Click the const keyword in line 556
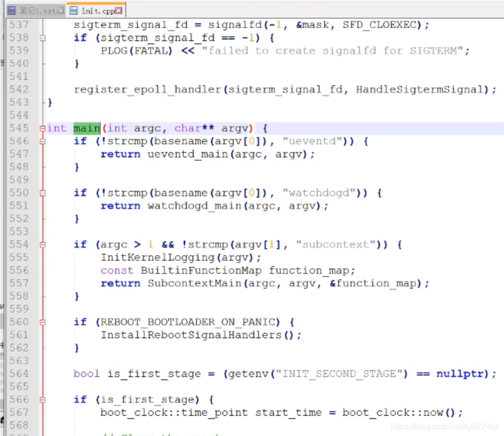Screen dimensions: 504x436 coord(116,270)
